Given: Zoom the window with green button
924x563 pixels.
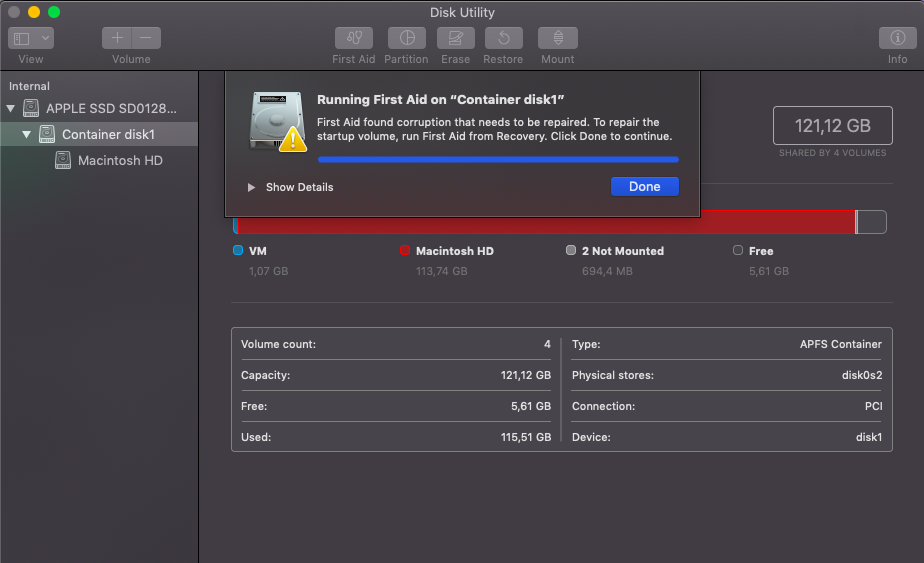Looking at the screenshot, I should pyautogui.click(x=54, y=12).
